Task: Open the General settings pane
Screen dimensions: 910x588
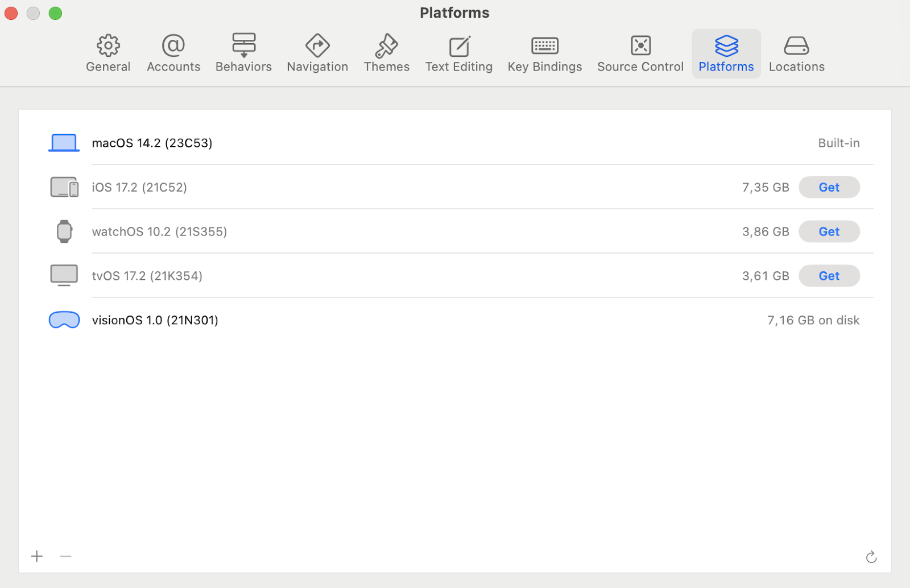Action: pos(107,52)
